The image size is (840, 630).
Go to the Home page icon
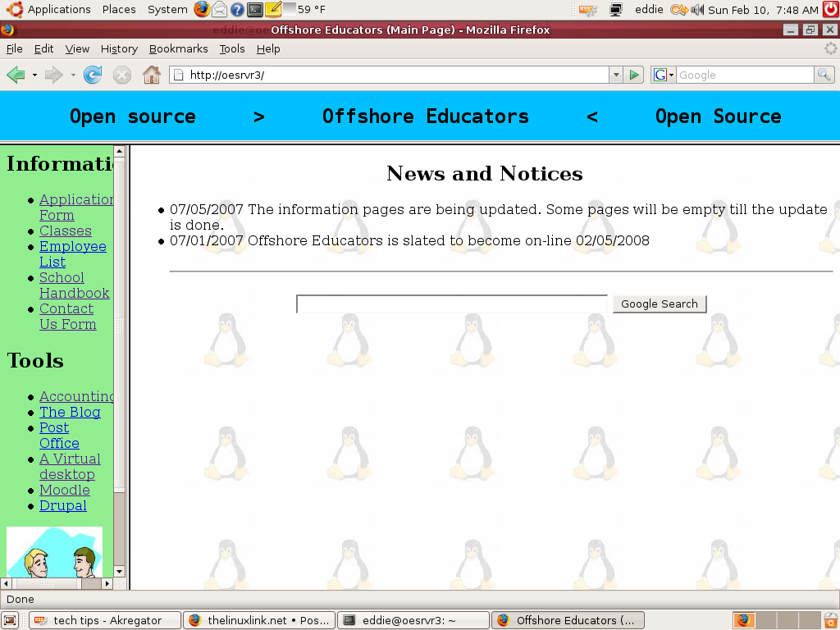tap(152, 75)
